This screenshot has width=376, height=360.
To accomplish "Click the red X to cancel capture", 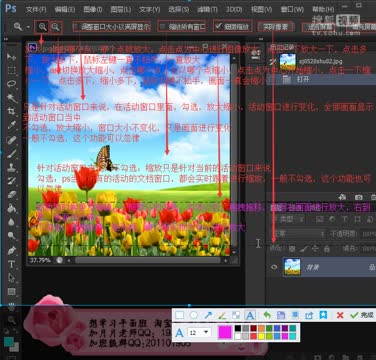I will [x=340, y=315].
